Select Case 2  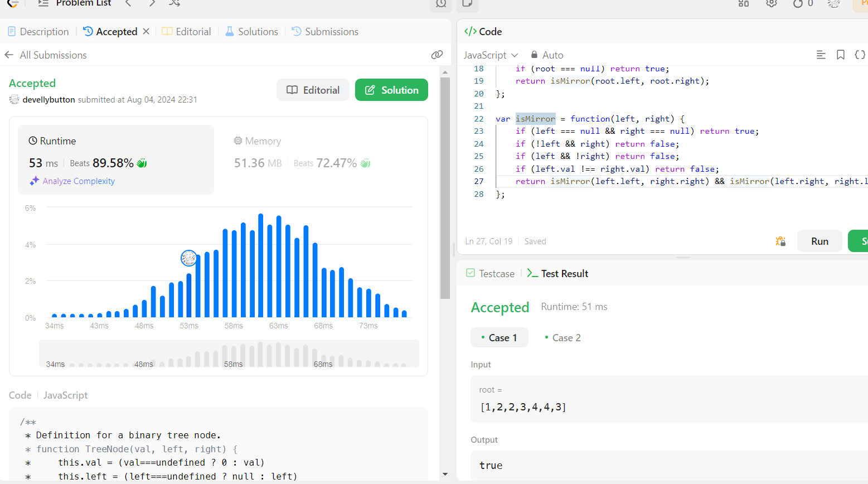563,338
